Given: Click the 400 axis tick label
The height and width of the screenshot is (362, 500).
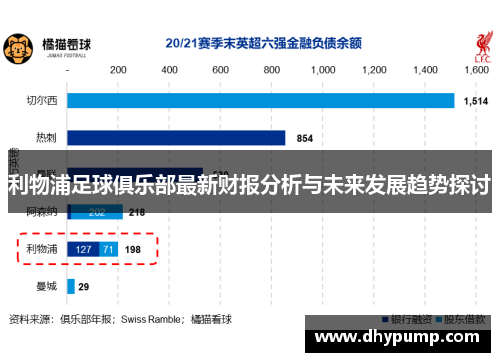Looking at the screenshot, I should click(169, 70).
